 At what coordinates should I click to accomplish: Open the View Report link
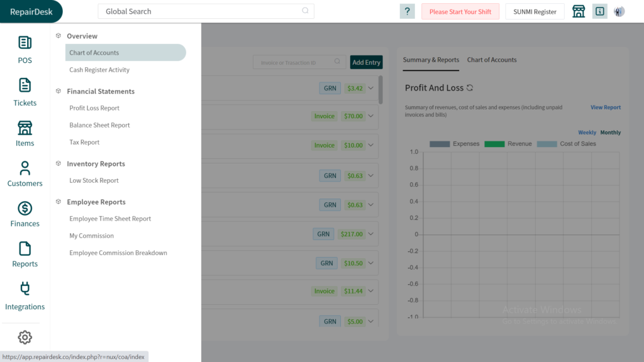(606, 107)
